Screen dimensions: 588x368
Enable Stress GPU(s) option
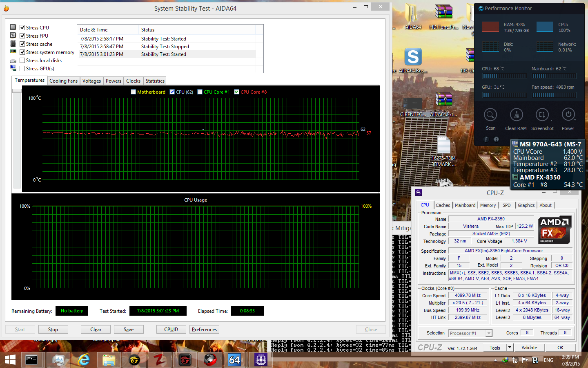(22, 68)
